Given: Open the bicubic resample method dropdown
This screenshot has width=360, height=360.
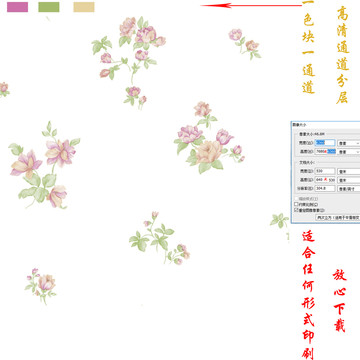Looking at the screenshot, I should pos(338,217).
